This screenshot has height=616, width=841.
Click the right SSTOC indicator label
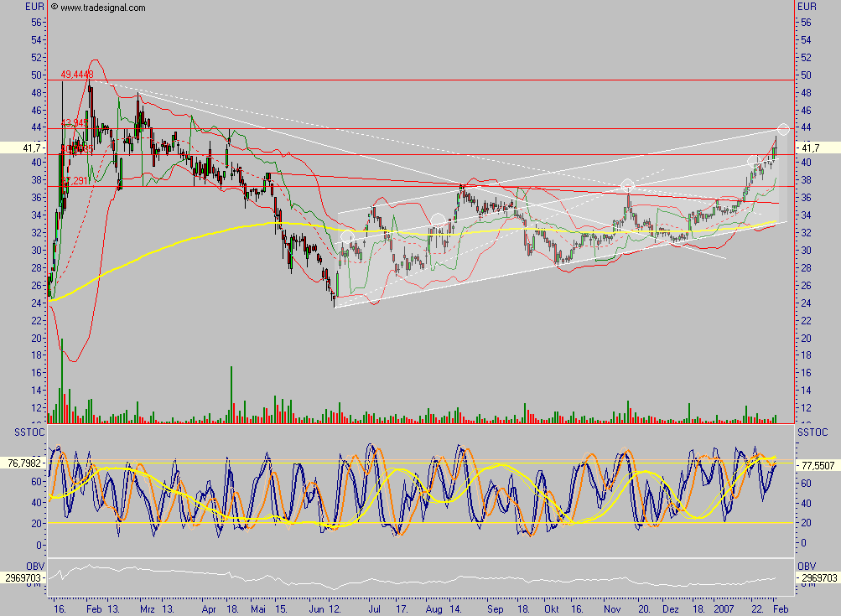[x=812, y=432]
